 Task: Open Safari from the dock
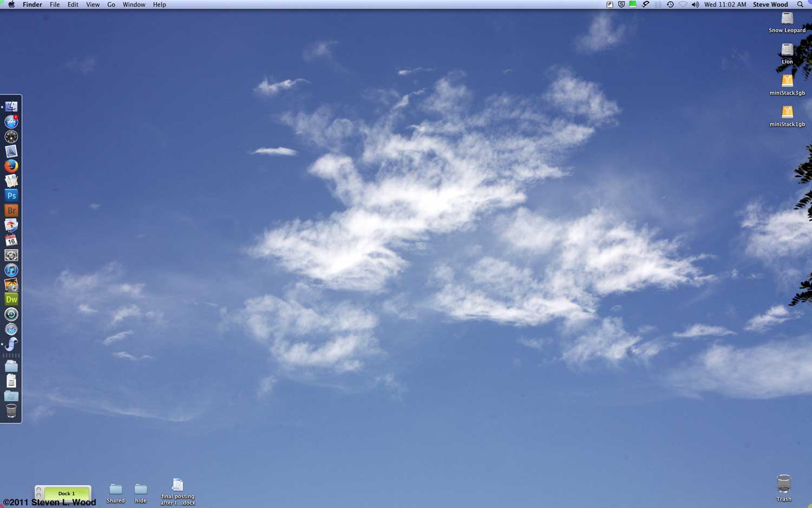[11, 329]
